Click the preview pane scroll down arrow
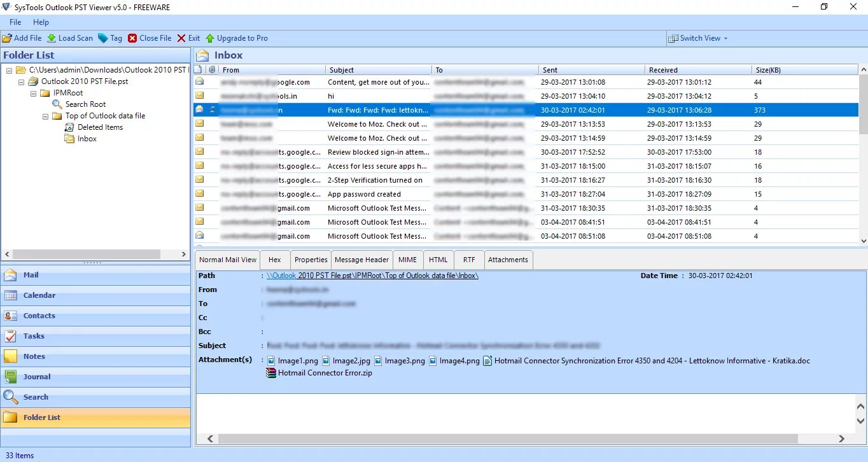This screenshot has height=462, width=868. tap(860, 421)
